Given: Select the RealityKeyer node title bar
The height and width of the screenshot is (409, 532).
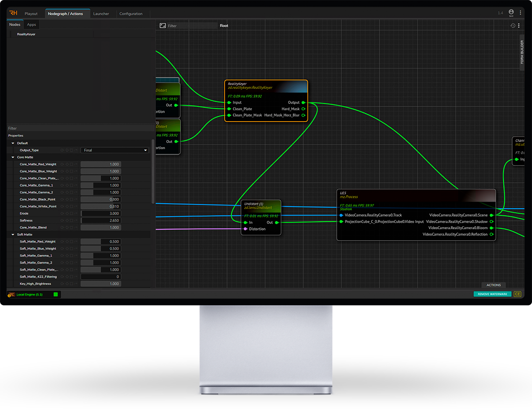Looking at the screenshot, I should tap(266, 86).
